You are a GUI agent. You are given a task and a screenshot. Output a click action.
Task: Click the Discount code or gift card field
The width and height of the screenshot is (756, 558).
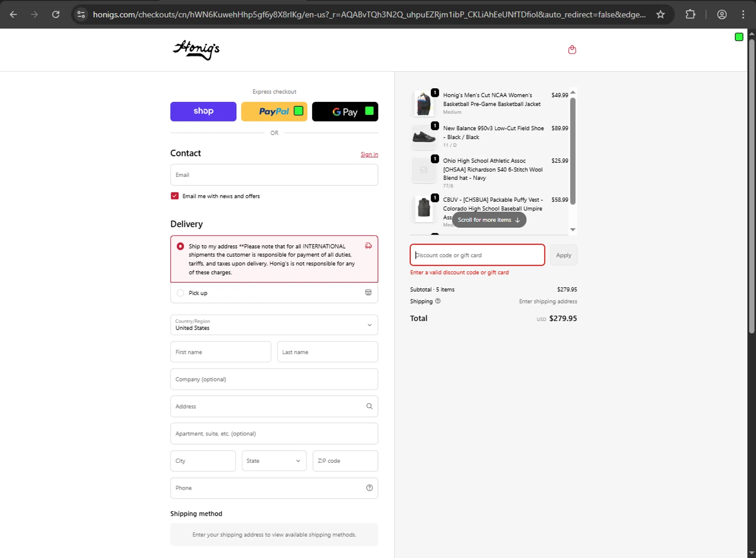477,255
